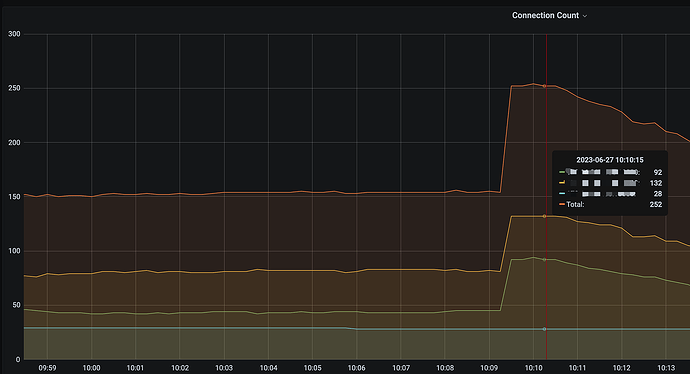The height and width of the screenshot is (374, 690).
Task: Select the yellow series point on the crosshair
Action: 544,216
